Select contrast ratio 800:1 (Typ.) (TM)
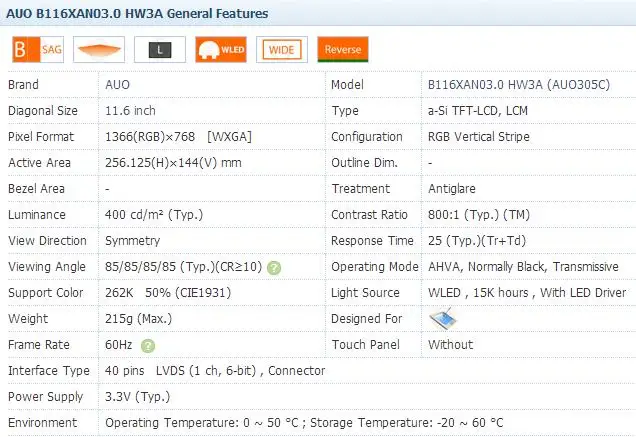The width and height of the screenshot is (636, 437). pyautogui.click(x=479, y=215)
